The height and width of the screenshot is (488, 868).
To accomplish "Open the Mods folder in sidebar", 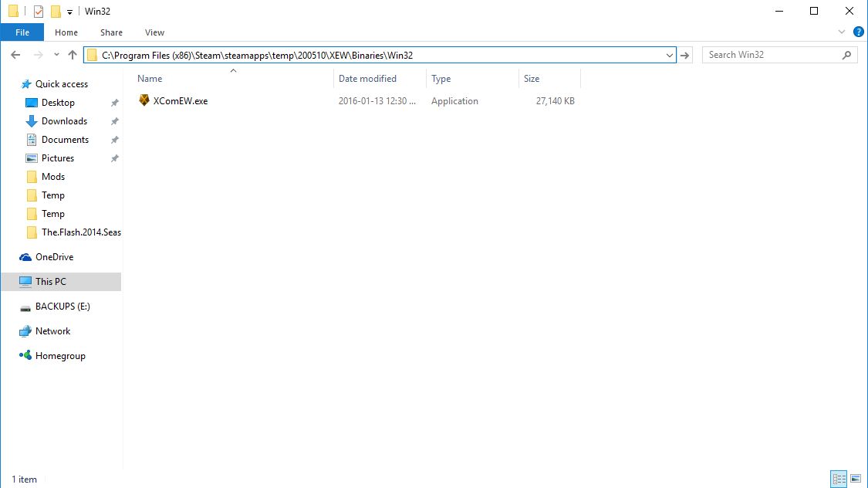I will coord(53,177).
